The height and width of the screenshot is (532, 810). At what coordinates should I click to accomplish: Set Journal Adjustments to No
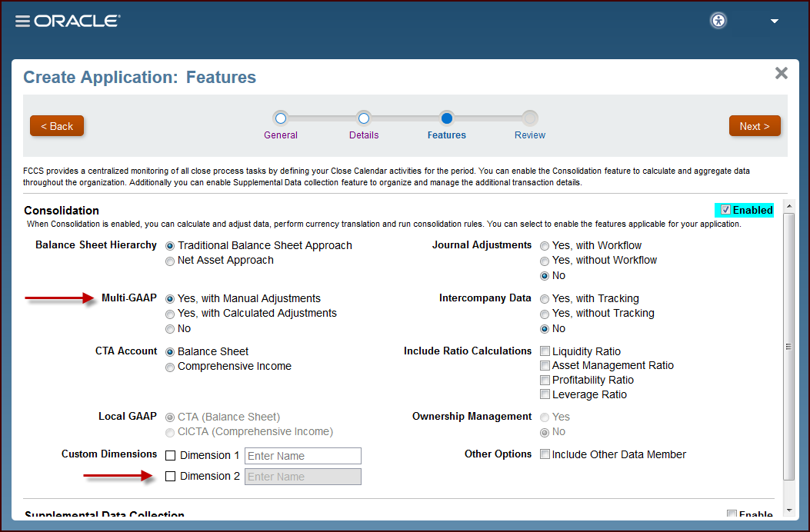click(x=545, y=276)
